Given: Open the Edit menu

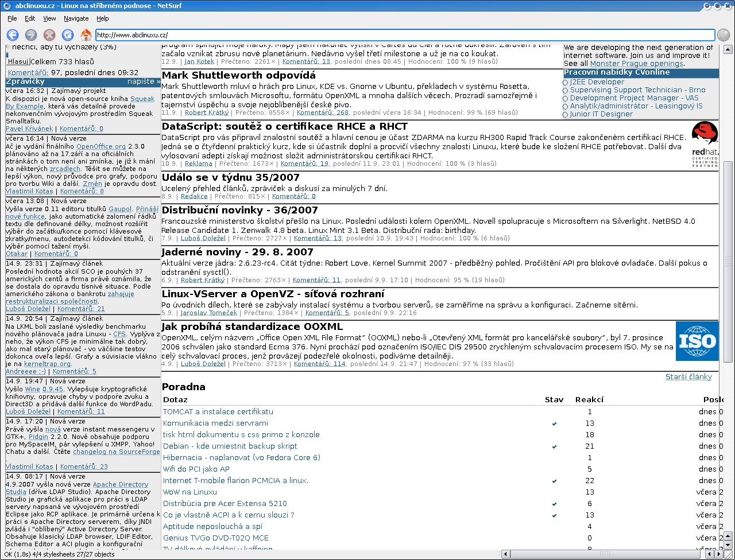Looking at the screenshot, I should [30, 18].
